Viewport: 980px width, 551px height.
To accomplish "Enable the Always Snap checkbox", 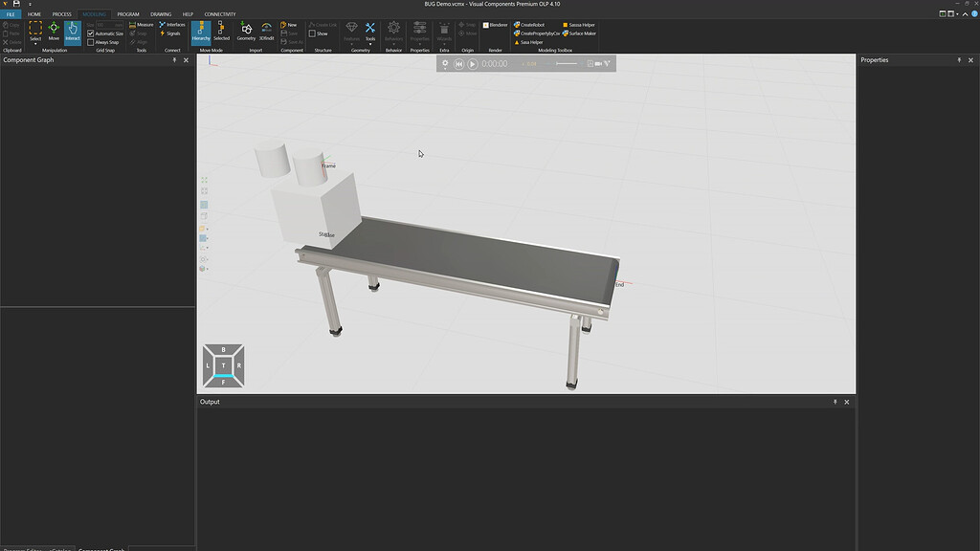I will (91, 42).
